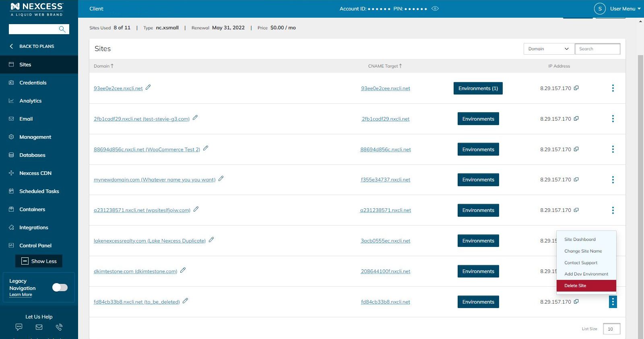Go back with Back to Plans
This screenshot has height=339, width=644.
click(x=32, y=46)
